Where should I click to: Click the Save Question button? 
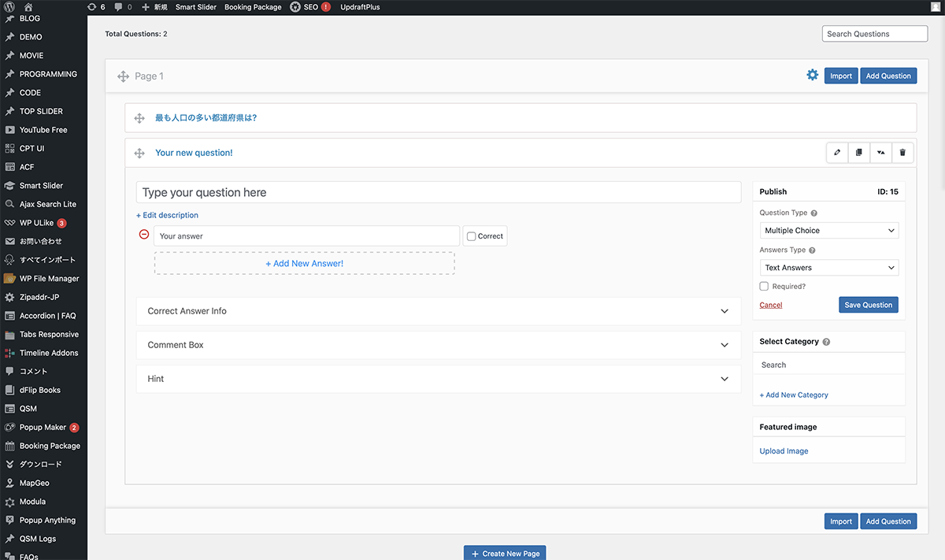pos(868,305)
